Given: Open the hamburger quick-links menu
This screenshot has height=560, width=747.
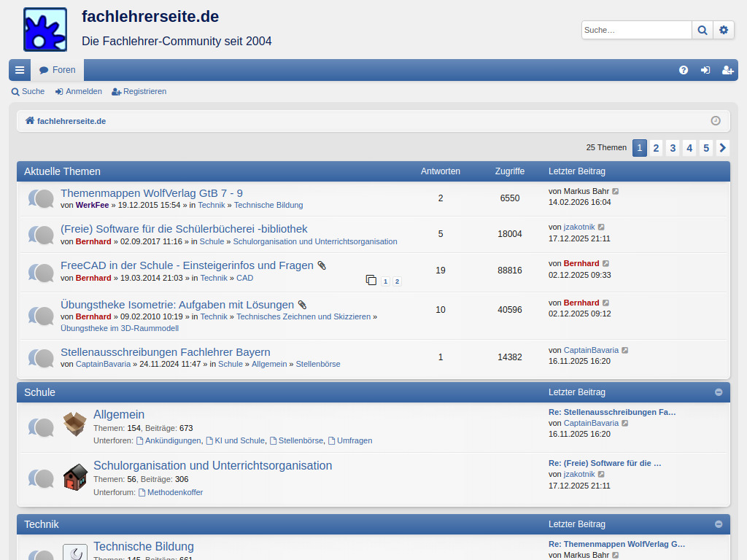Looking at the screenshot, I should [19, 69].
